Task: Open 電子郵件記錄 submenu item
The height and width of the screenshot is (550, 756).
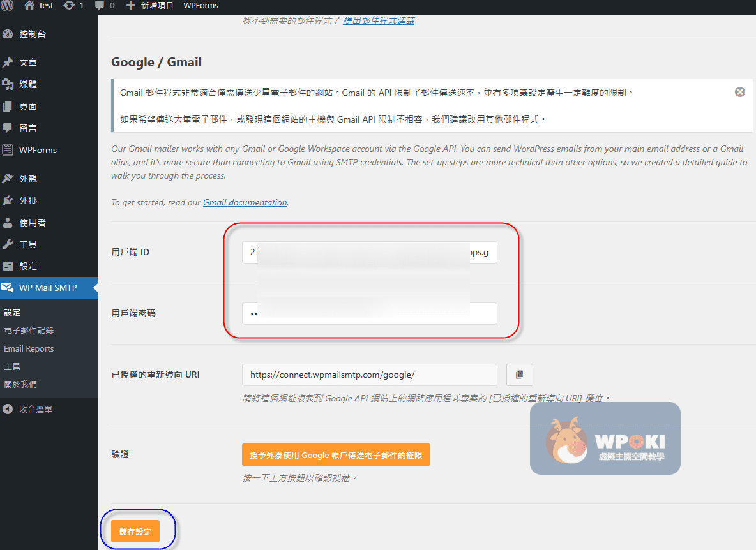Action: point(29,330)
